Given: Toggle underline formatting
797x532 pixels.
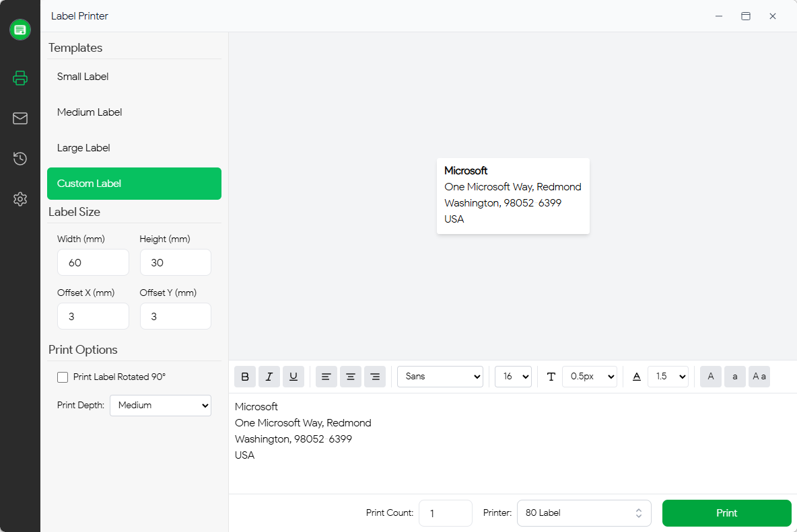Looking at the screenshot, I should 293,377.
